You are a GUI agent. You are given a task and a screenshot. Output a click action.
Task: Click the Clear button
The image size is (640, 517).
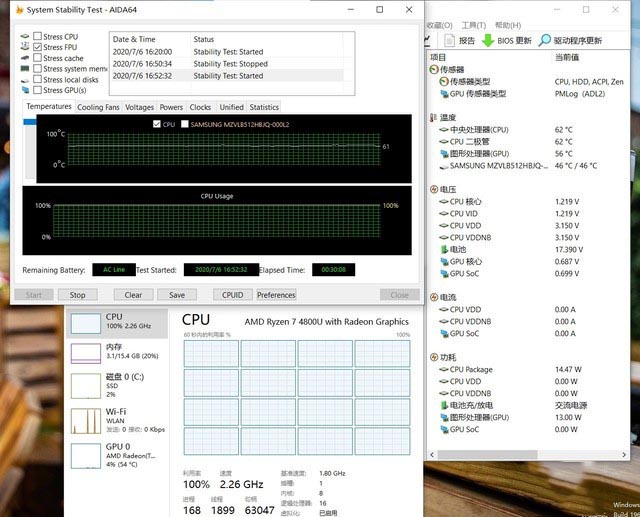point(133,295)
